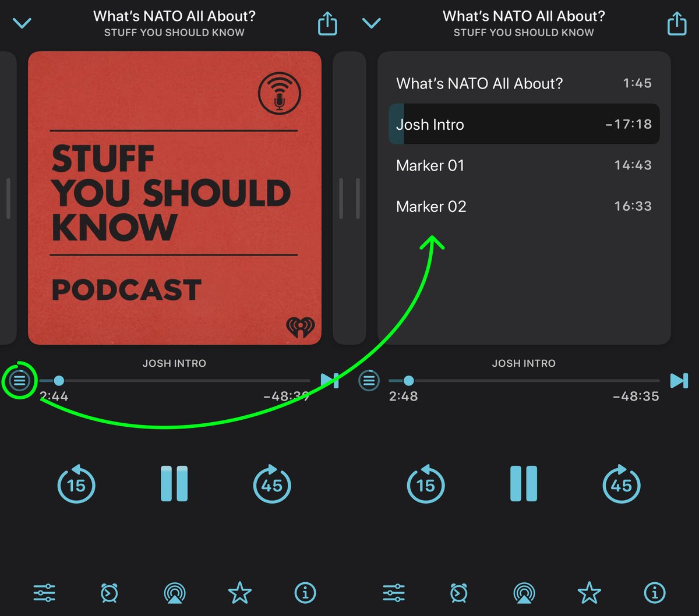The height and width of the screenshot is (616, 699).
Task: Collapse the right player with the down chevron
Action: (371, 23)
